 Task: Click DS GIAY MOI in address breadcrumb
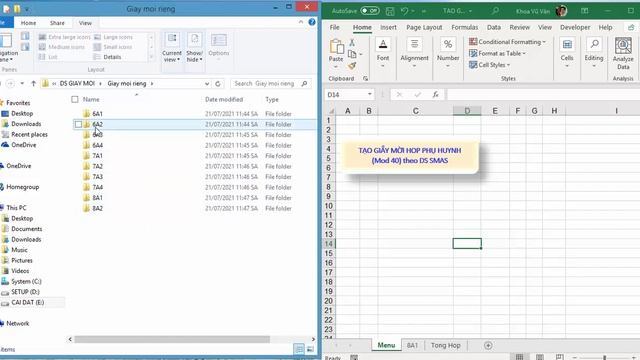(77, 83)
